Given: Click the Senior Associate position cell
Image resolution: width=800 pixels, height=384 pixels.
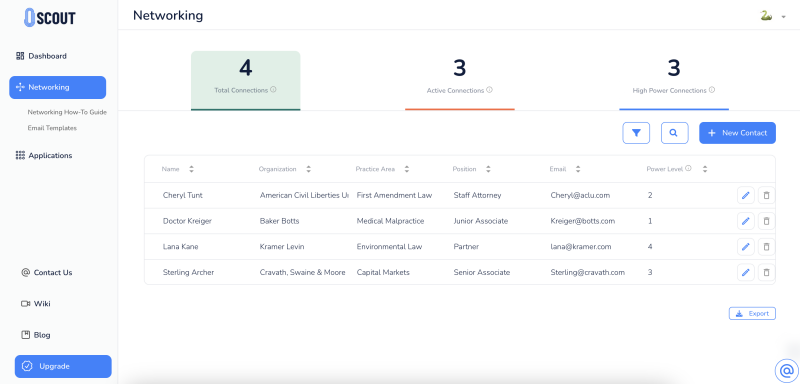Looking at the screenshot, I should 482,272.
